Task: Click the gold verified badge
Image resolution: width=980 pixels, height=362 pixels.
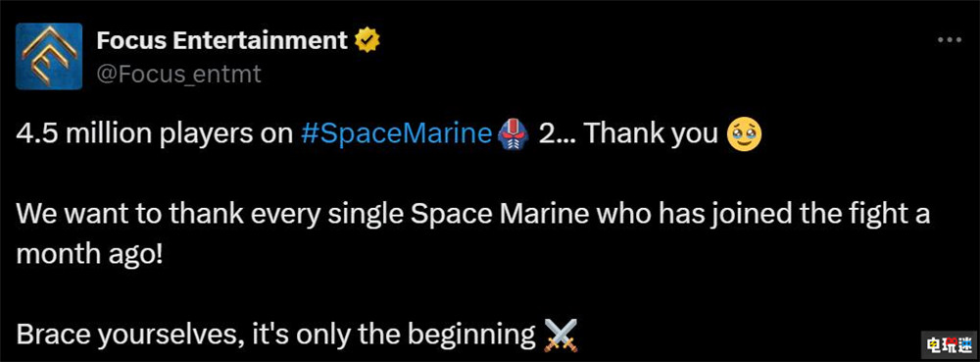Action: (367, 41)
